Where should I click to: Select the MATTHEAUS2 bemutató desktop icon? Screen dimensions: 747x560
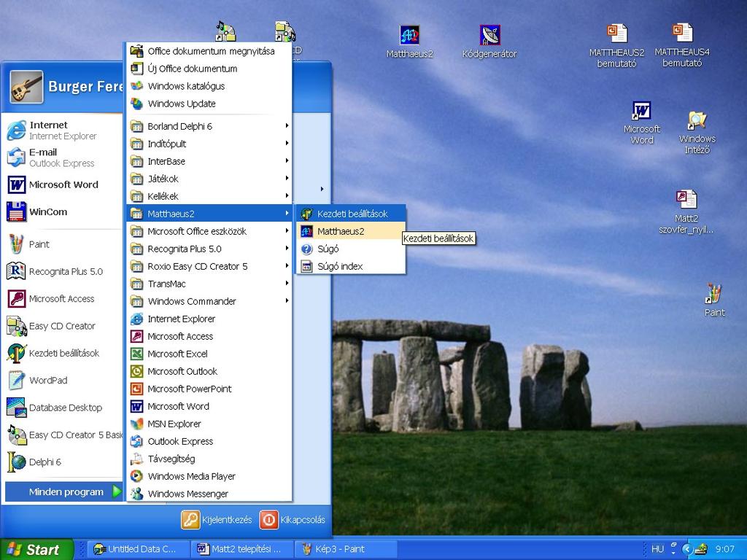[616, 45]
